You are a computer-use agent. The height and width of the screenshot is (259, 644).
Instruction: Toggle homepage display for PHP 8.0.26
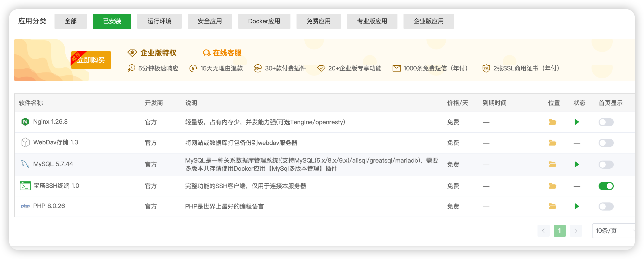606,206
